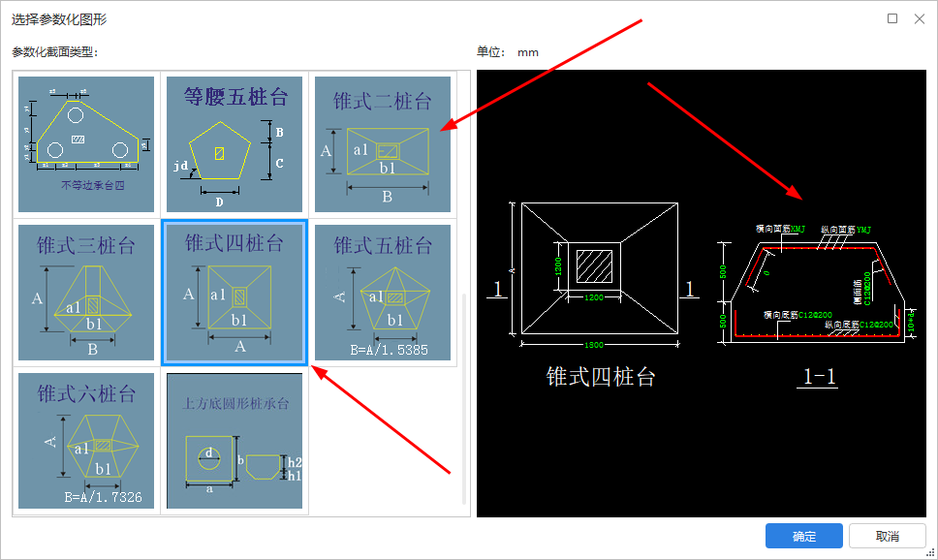Viewport: 938px width, 560px height.
Task: Choose the 等腰五桩台 section type
Action: 234,144
